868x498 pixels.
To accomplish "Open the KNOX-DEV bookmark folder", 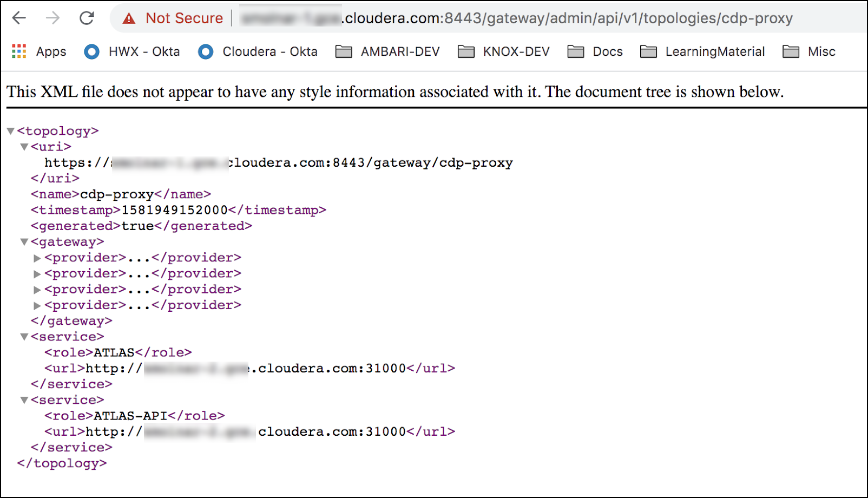I will coord(504,51).
